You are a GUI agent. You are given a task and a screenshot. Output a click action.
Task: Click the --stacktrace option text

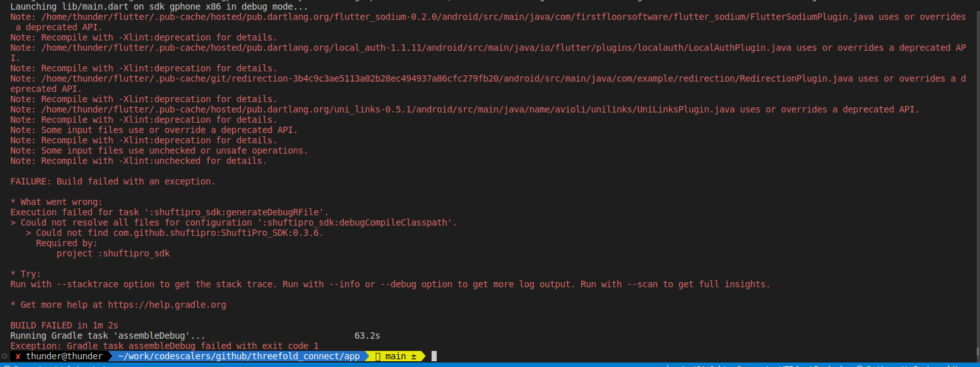pyautogui.click(x=87, y=284)
